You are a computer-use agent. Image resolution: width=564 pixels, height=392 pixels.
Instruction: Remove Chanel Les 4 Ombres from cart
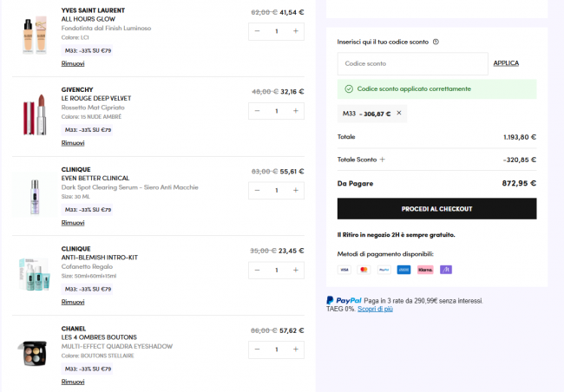(73, 382)
